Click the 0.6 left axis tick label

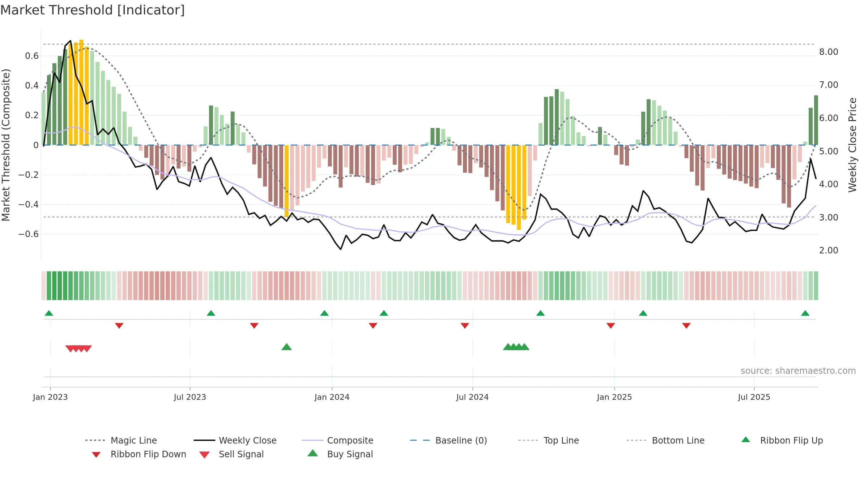click(32, 56)
